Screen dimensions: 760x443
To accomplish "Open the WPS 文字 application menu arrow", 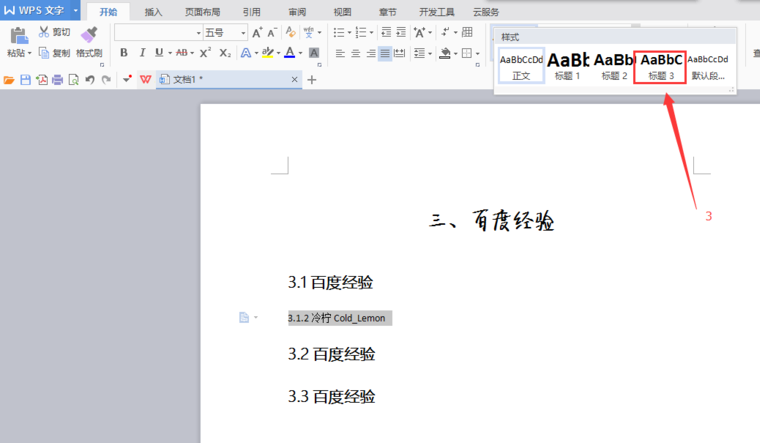I will 76,10.
